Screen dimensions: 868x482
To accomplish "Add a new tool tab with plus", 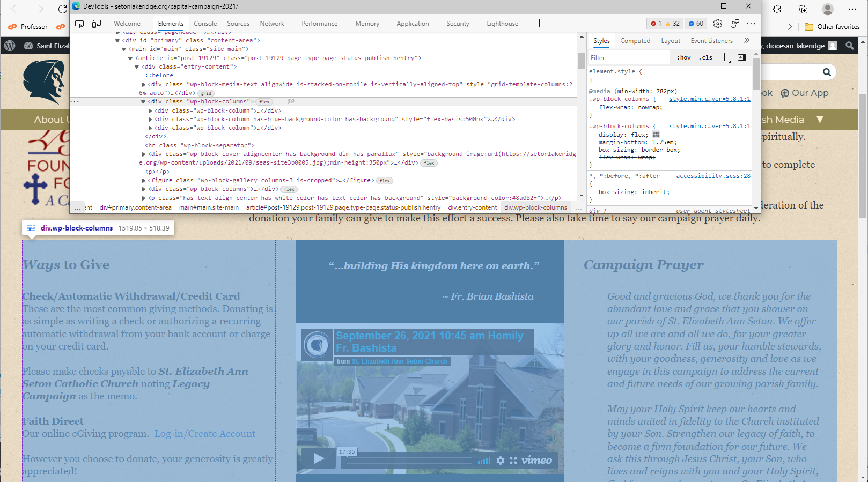I will (x=539, y=23).
